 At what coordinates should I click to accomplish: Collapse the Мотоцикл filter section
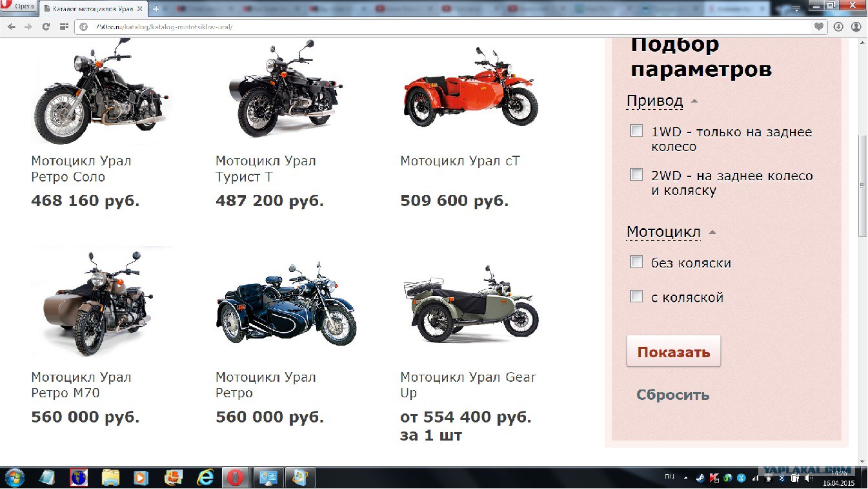coord(672,232)
